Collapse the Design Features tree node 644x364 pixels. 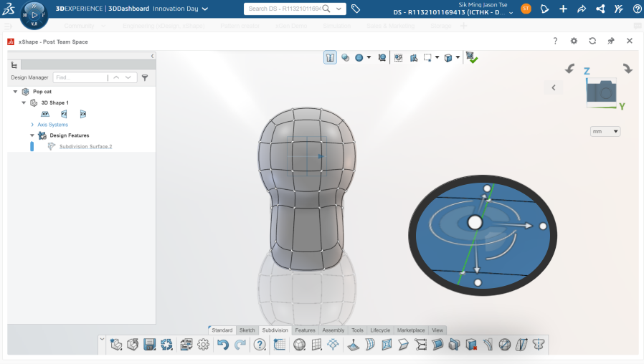[x=32, y=135]
